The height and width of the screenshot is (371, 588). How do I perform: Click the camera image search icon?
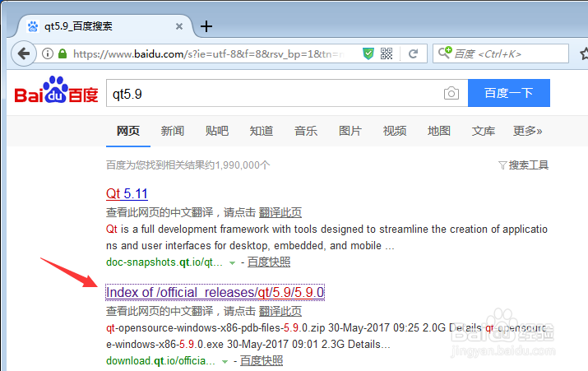[x=451, y=93]
